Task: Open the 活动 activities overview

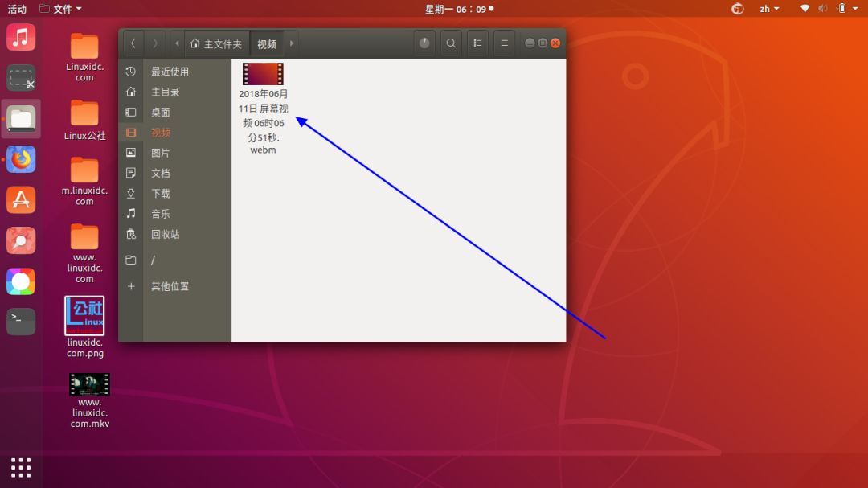Action: click(x=17, y=9)
